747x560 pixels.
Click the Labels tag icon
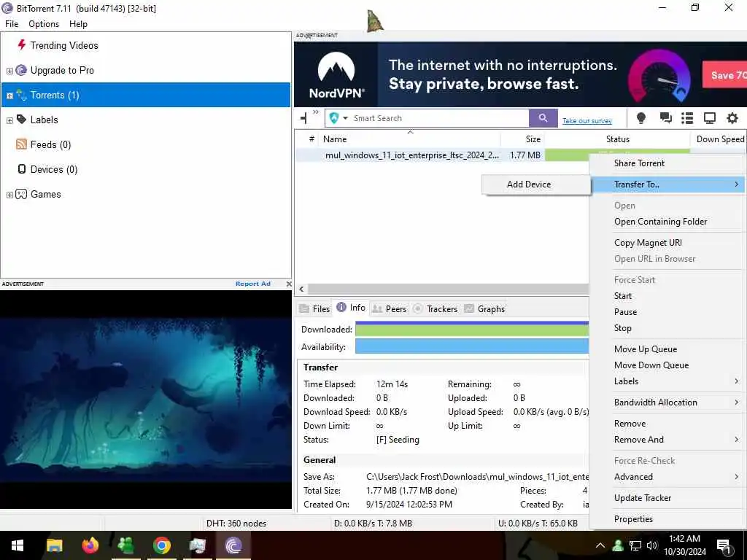(21, 119)
